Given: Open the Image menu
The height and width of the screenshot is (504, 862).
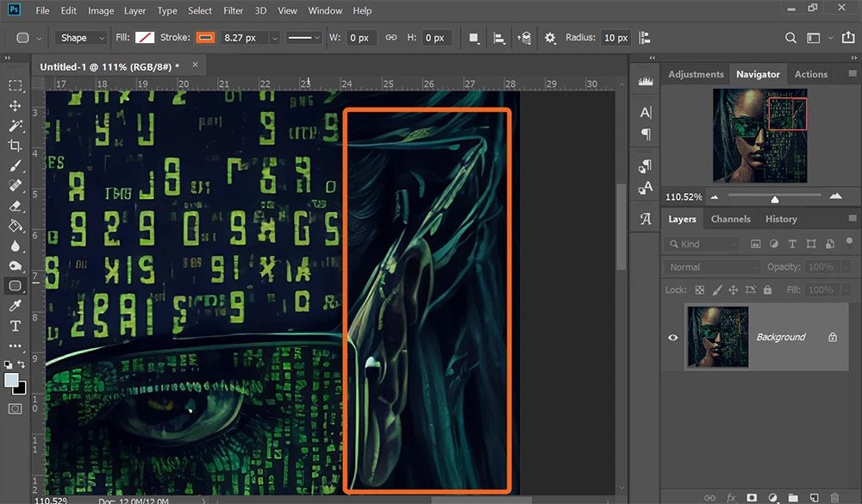Looking at the screenshot, I should (101, 10).
